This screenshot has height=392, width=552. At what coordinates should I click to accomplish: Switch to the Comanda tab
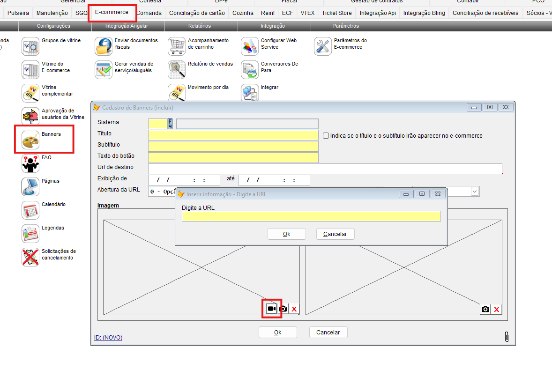(x=149, y=13)
